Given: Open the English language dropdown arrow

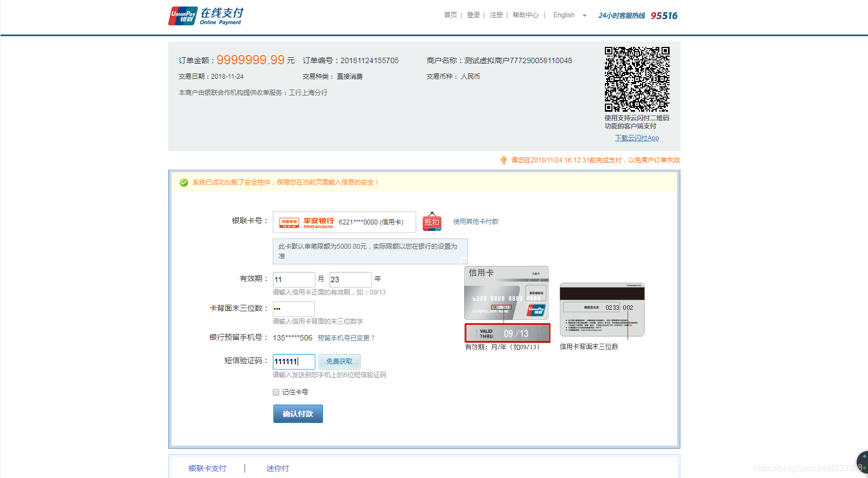Looking at the screenshot, I should click(x=584, y=16).
